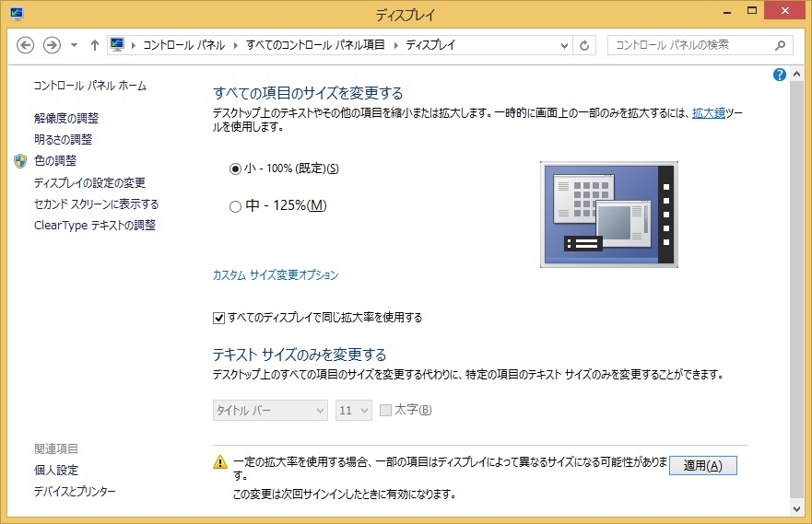The width and height of the screenshot is (812, 524).
Task: Refresh the page with the refresh icon
Action: point(584,45)
